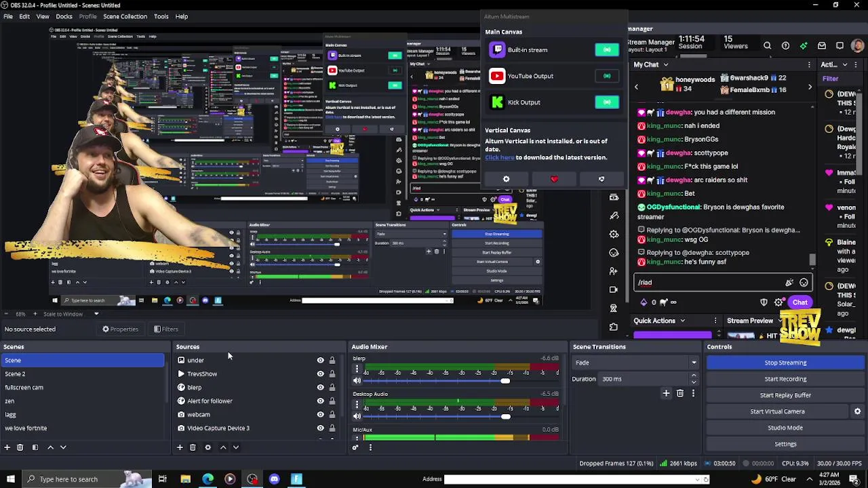The image size is (868, 488).
Task: Open chat settings gear below the chat input
Action: [778, 302]
